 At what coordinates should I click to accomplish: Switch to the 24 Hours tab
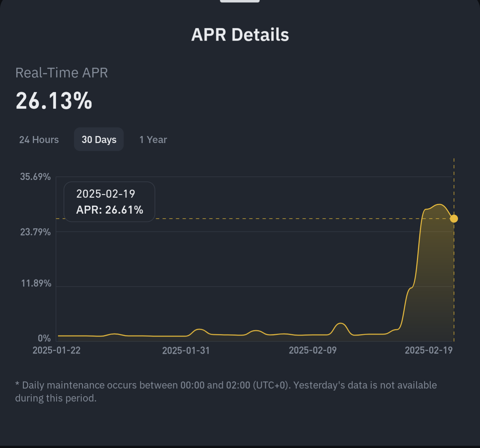[39, 139]
